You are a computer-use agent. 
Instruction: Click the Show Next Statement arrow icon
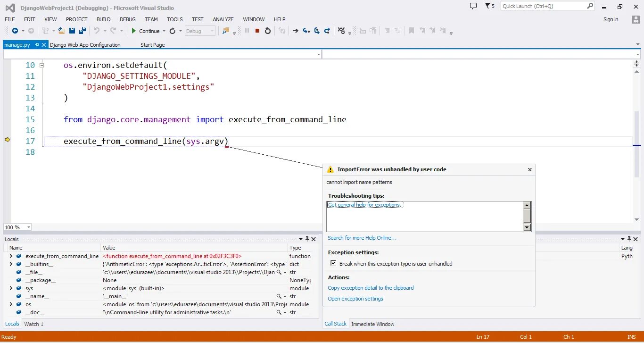[x=296, y=30]
